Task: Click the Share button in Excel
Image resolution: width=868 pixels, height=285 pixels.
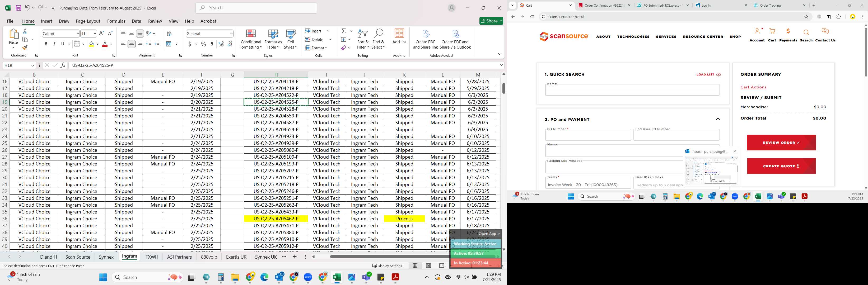Action: 491,21
